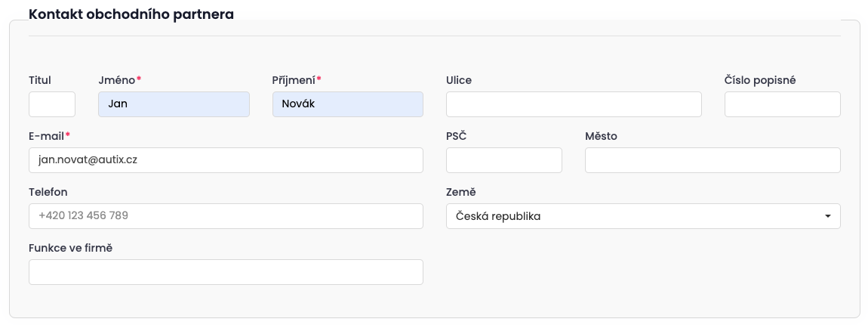
Task: Click the E-mail field with jan.novat@autix.cz
Action: [226, 160]
